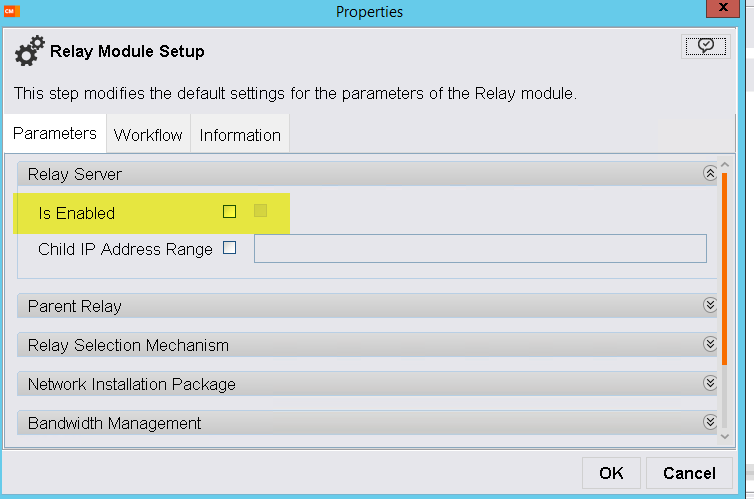Viewport: 754px width, 499px height.
Task: Enable the Is Enabled checkbox
Action: [x=230, y=212]
